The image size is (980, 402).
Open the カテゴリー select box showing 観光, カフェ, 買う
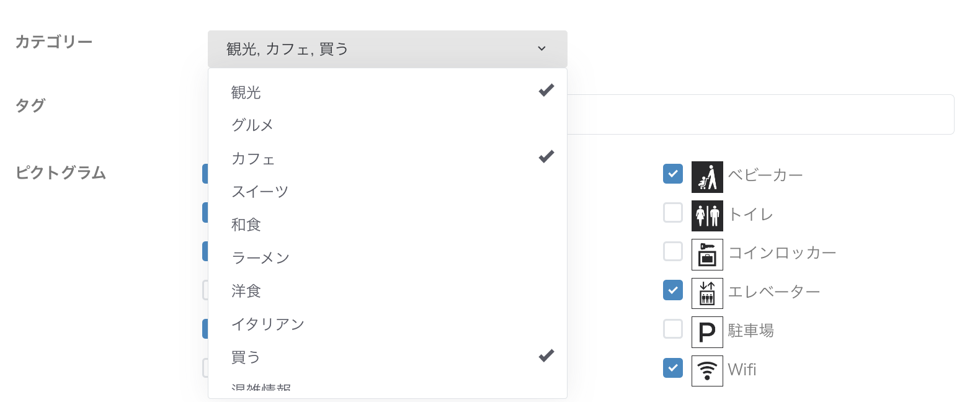(x=388, y=49)
